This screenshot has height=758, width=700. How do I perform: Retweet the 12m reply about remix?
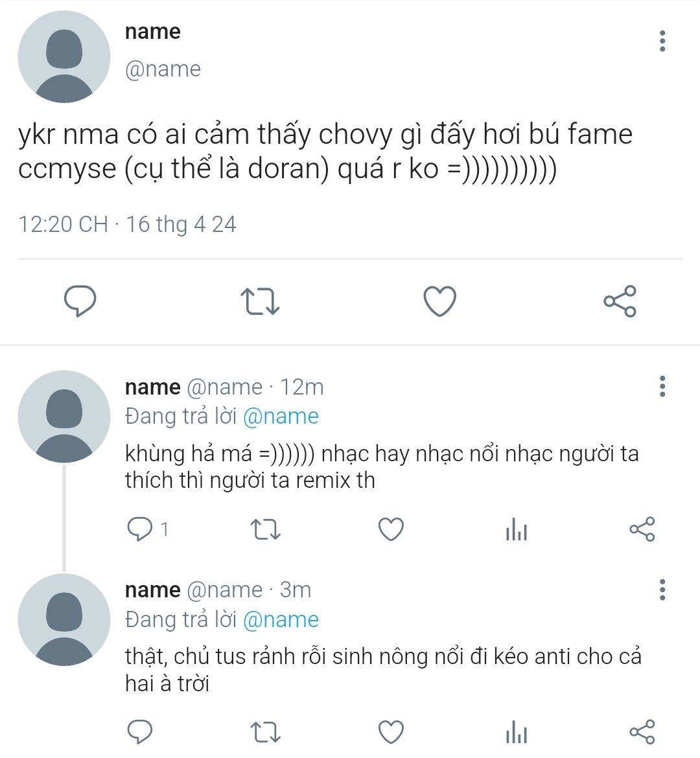(x=266, y=529)
